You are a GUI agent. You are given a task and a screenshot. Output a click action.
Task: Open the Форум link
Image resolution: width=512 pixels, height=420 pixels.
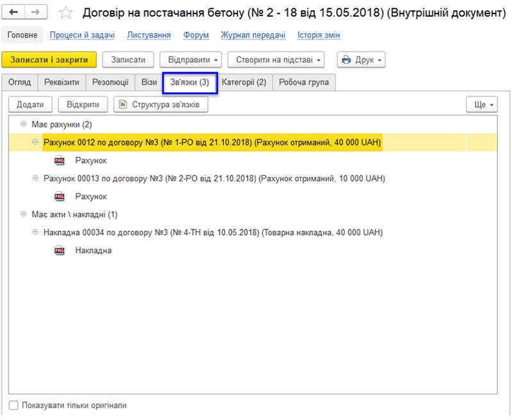[196, 35]
